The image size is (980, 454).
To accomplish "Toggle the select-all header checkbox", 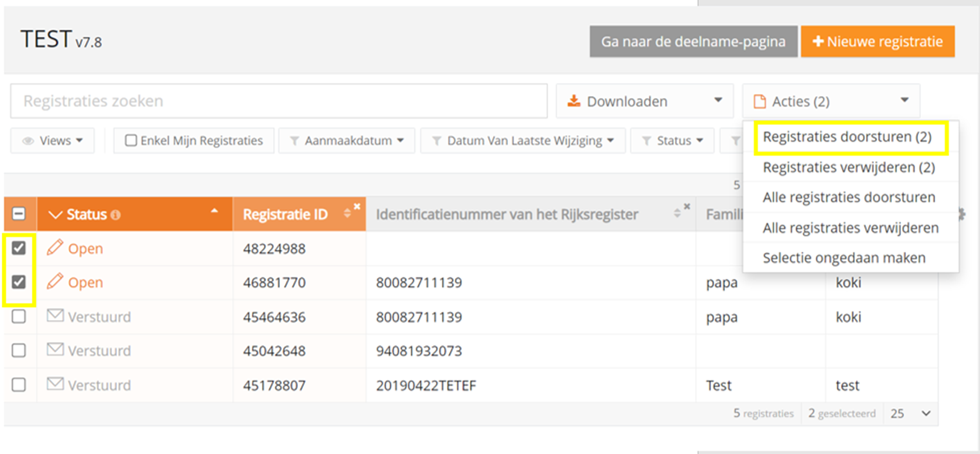I will click(x=19, y=214).
